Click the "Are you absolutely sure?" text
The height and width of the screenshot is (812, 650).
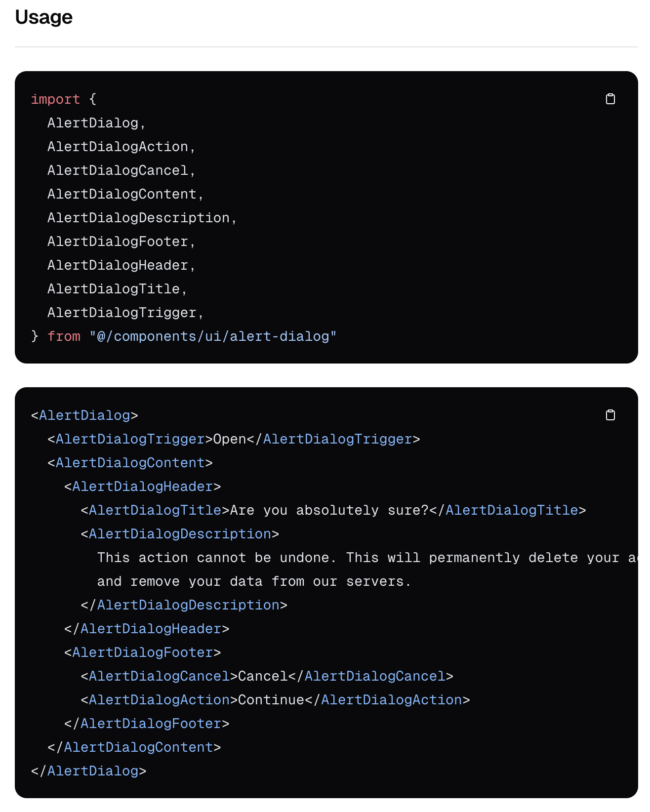click(x=329, y=510)
